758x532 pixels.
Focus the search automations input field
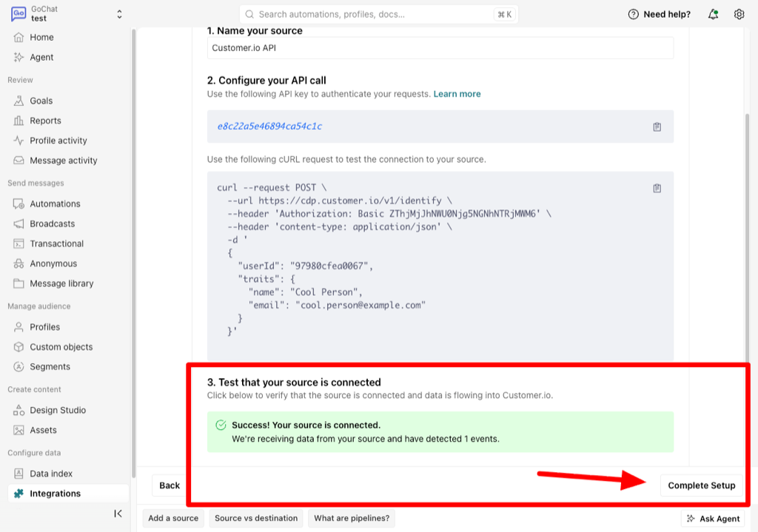[378, 15]
